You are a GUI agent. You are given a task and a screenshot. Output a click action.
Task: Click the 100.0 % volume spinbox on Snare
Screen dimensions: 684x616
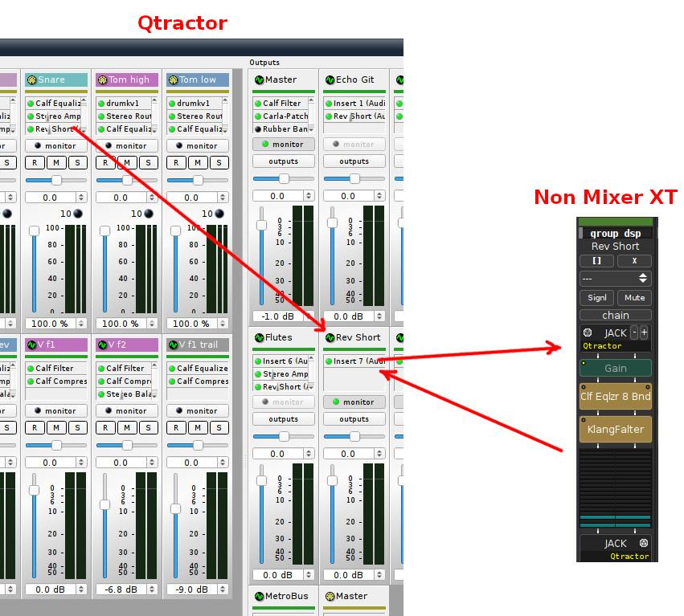(x=56, y=324)
